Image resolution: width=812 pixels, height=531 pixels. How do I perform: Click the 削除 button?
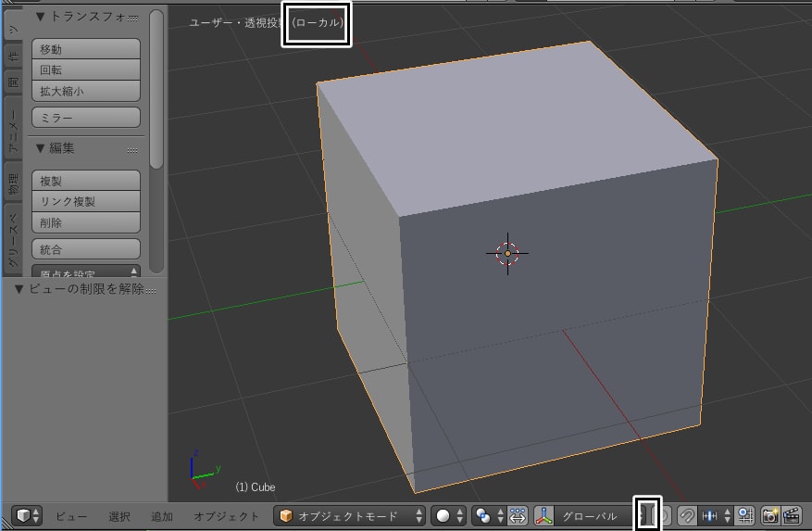click(86, 222)
